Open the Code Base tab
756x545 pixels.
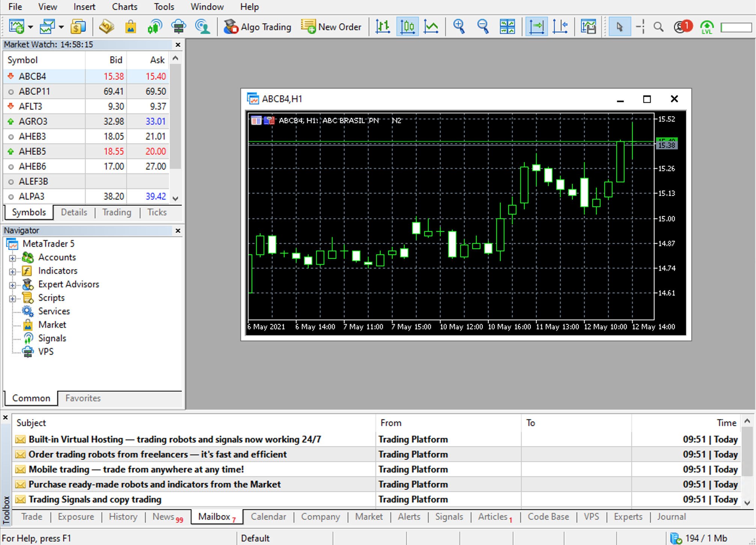(548, 517)
